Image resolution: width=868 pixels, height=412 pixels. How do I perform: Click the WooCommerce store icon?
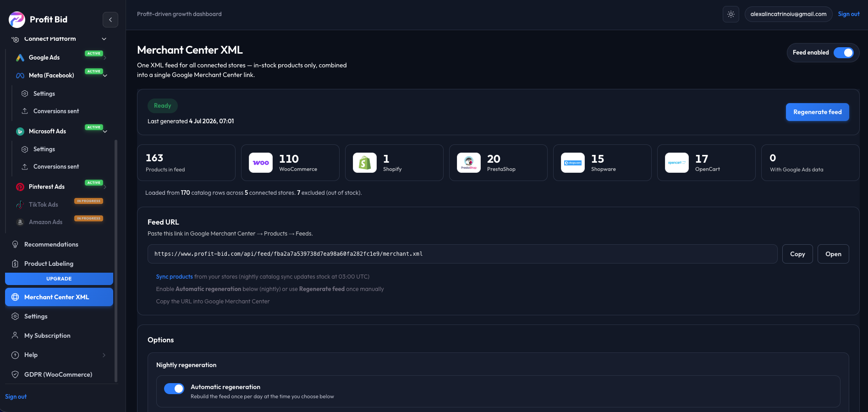[261, 163]
